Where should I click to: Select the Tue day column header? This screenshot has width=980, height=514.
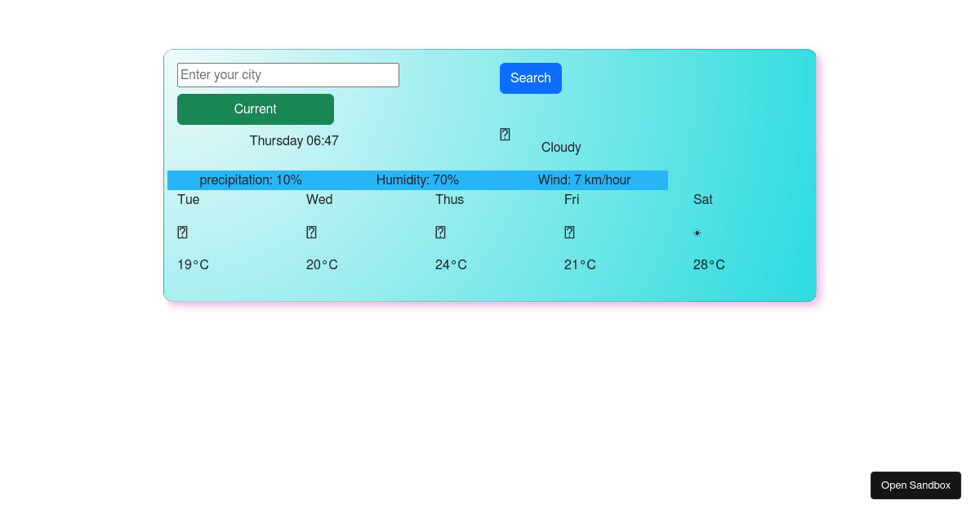(x=188, y=199)
